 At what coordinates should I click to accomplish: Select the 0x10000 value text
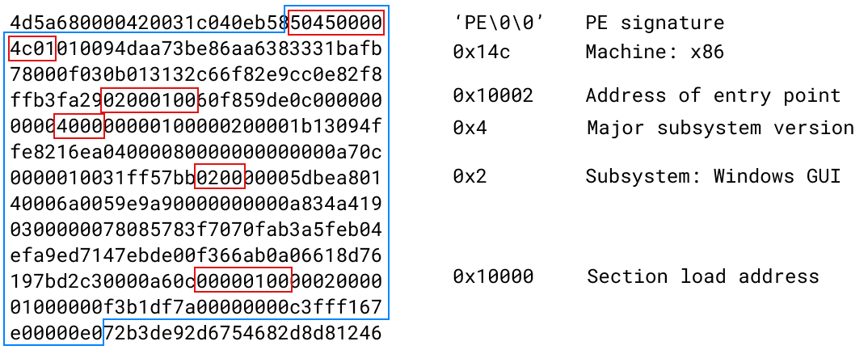pyautogui.click(x=493, y=276)
